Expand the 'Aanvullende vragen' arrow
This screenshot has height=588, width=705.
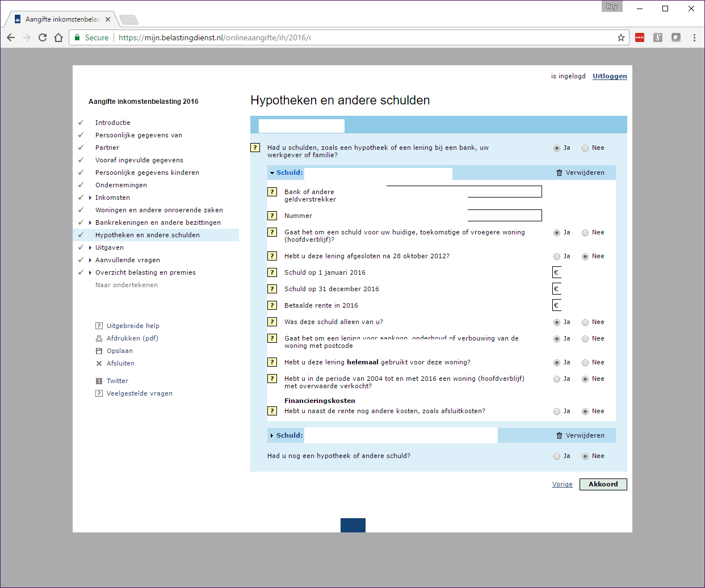90,260
